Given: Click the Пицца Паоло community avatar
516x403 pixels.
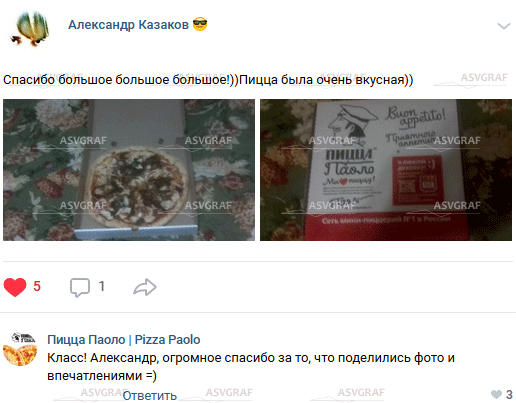Looking at the screenshot, I should [x=20, y=349].
